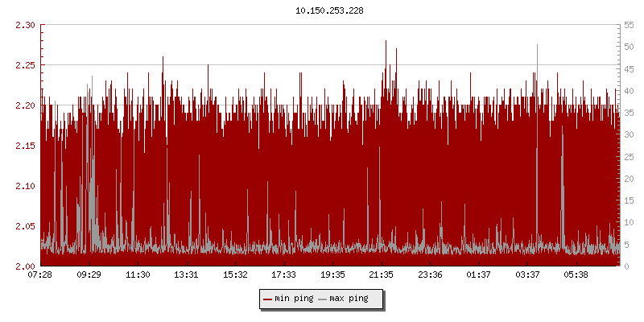Select the 25 right axis value
Viewport: 644px width, 322px height.
click(629, 157)
